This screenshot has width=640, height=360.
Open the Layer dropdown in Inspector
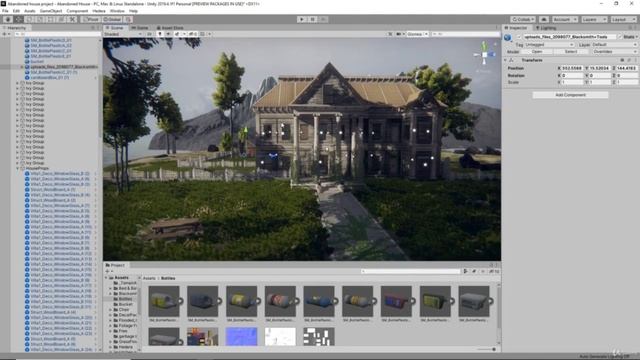pos(614,44)
